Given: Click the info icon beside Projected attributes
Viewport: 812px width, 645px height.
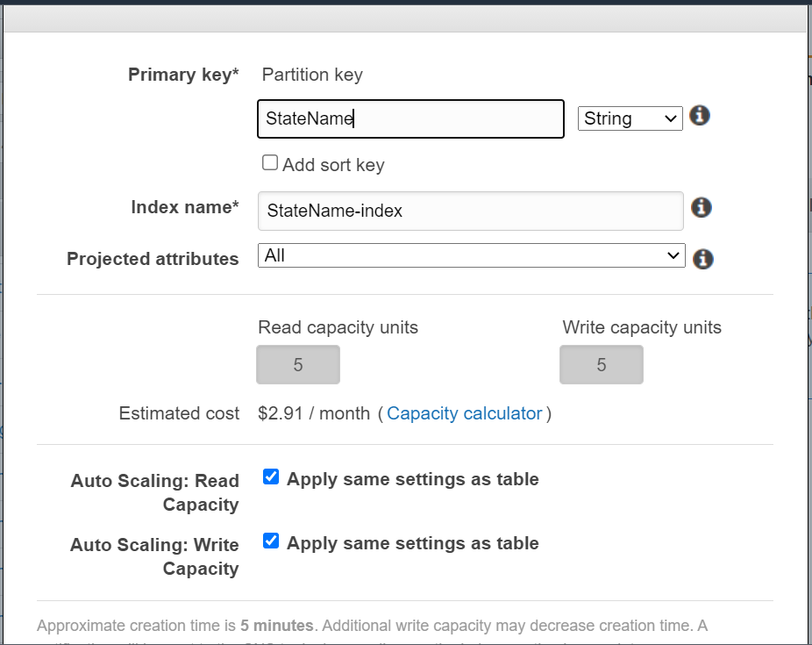Looking at the screenshot, I should click(x=702, y=259).
